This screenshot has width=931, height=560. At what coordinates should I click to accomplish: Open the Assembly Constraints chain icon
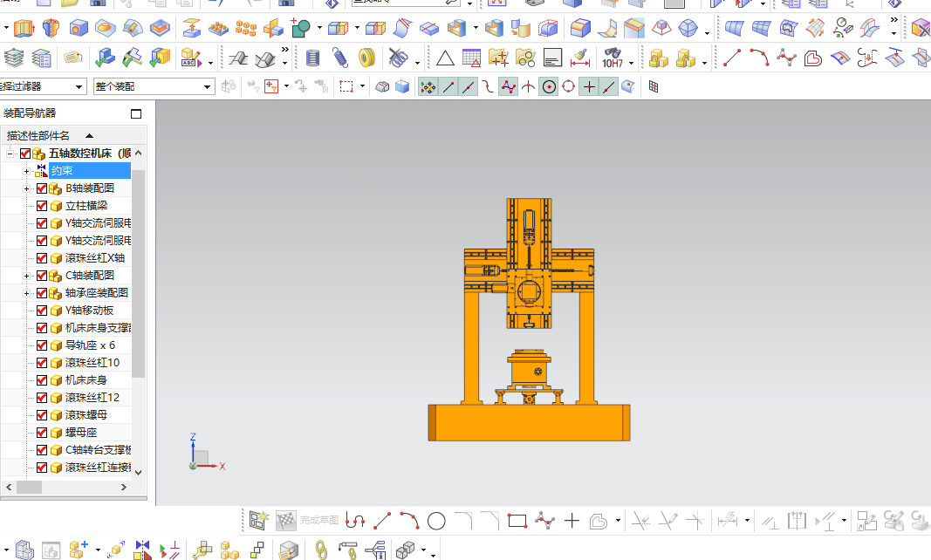click(x=320, y=550)
